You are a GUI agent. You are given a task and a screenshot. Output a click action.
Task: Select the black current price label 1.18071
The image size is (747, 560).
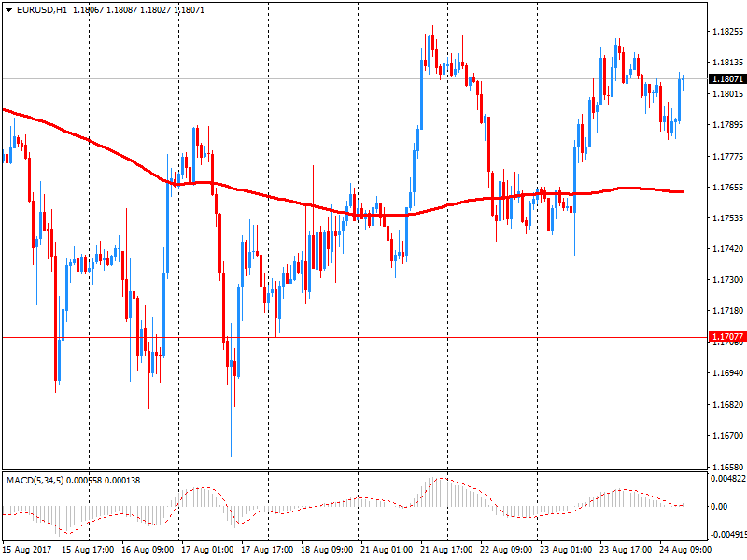[726, 78]
